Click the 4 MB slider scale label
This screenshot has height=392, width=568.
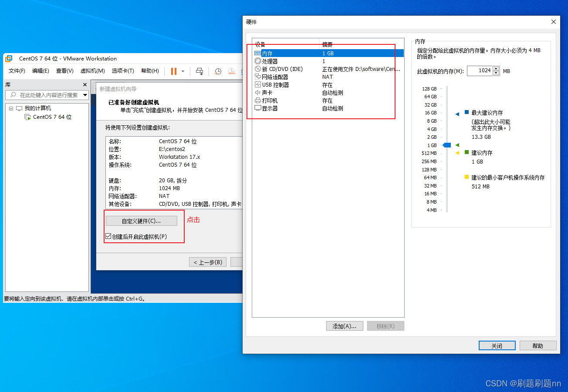pos(431,210)
